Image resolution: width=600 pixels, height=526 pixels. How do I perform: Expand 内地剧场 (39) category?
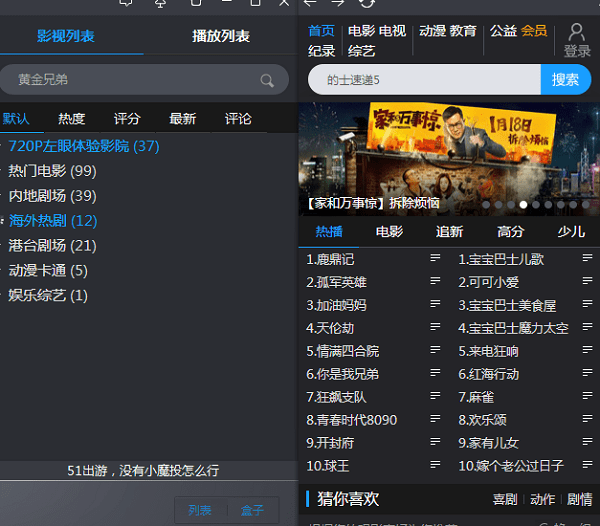(x=52, y=196)
